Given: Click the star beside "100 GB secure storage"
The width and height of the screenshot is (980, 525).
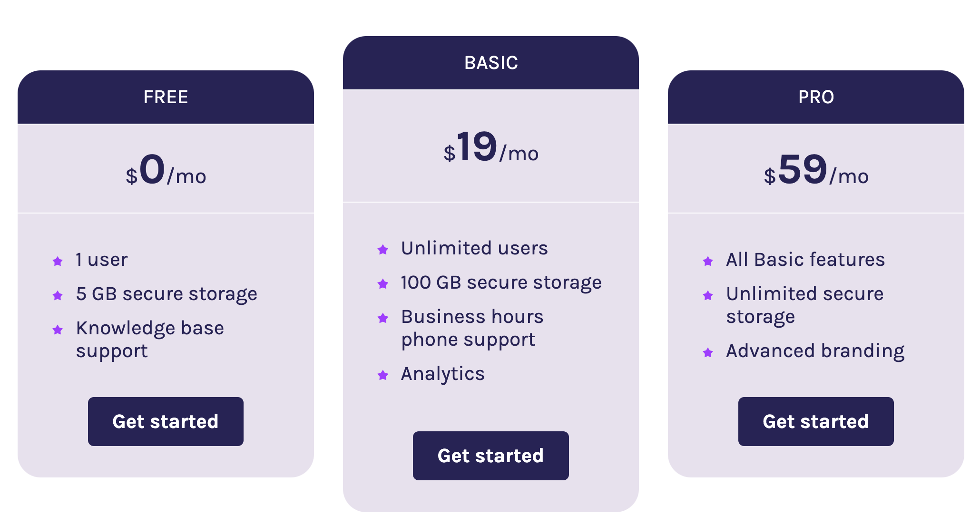Looking at the screenshot, I should pos(382,284).
